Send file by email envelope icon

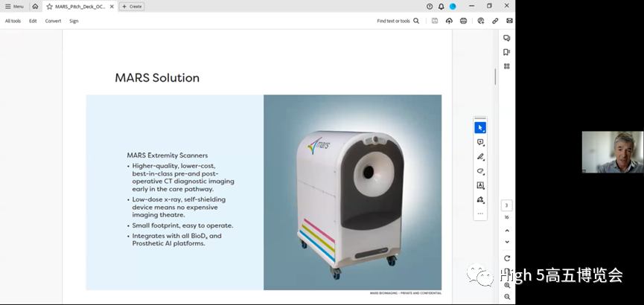(509, 21)
